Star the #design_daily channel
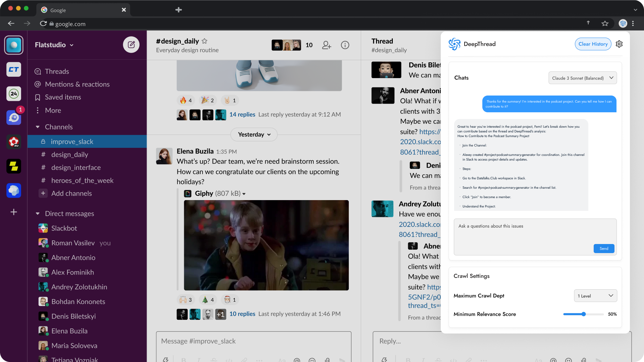 205,41
